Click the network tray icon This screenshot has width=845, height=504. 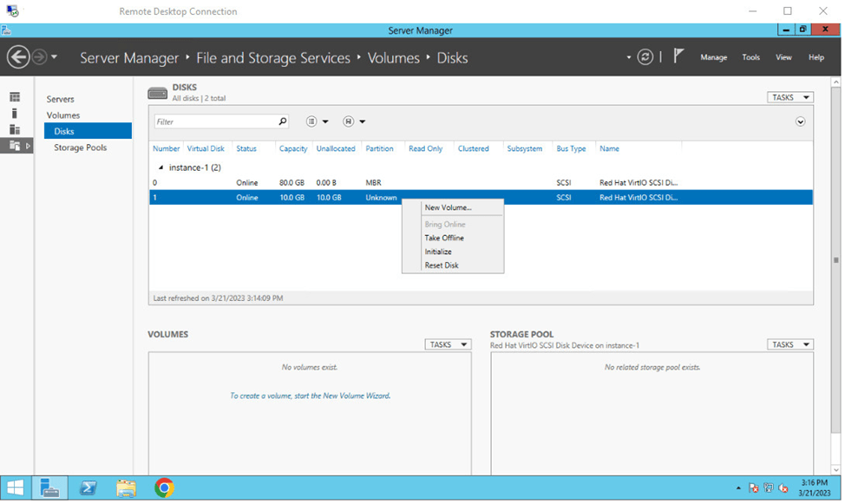pos(769,488)
